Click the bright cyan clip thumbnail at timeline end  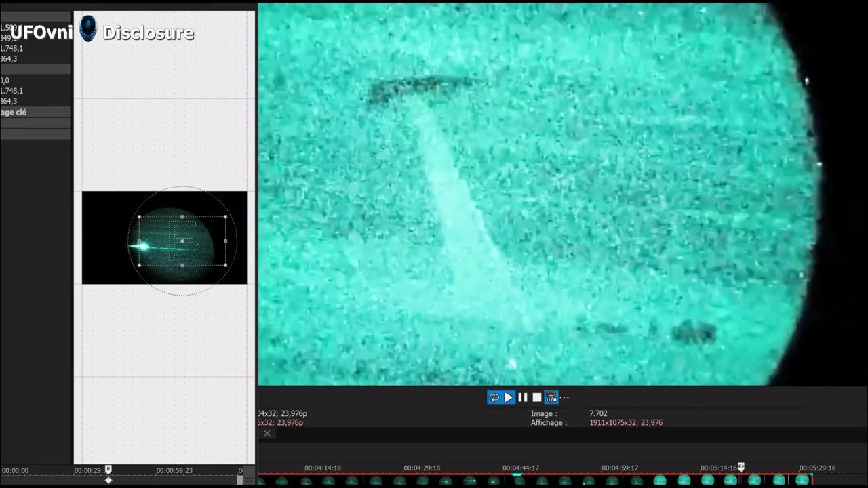click(x=802, y=480)
